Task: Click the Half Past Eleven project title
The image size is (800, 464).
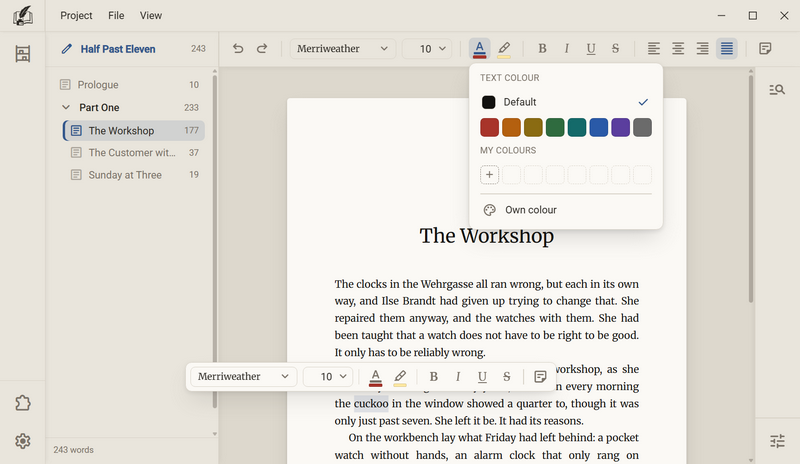Action: [x=118, y=49]
